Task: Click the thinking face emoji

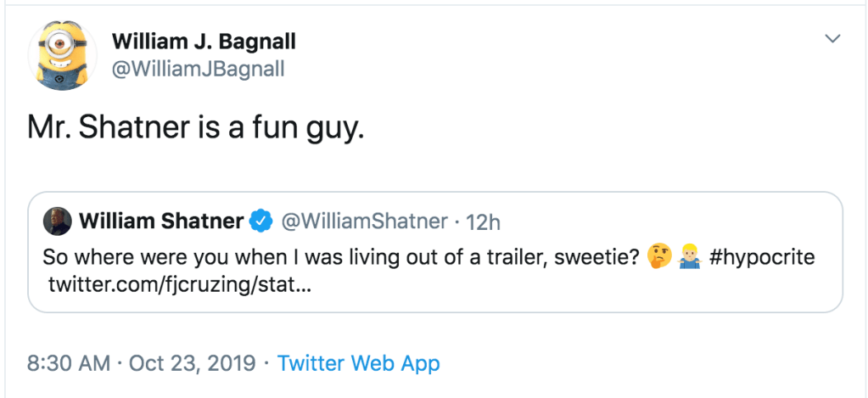Action: [659, 255]
